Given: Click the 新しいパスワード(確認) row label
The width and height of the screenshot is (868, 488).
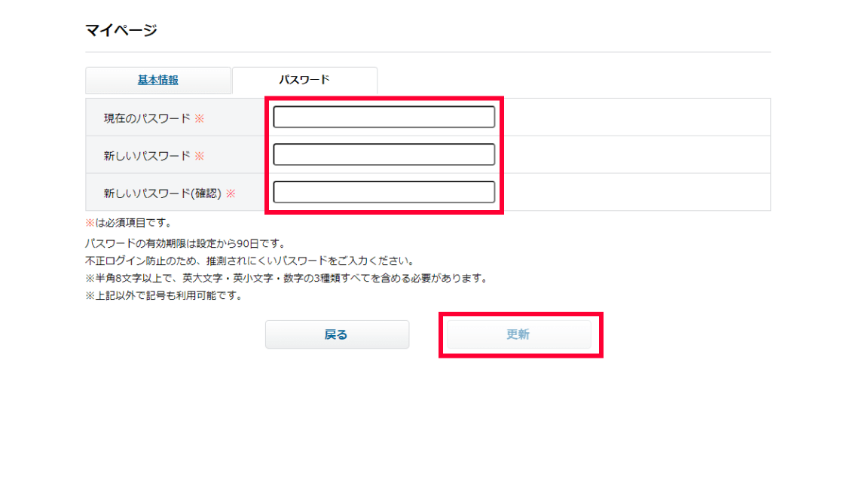Looking at the screenshot, I should pyautogui.click(x=162, y=194).
